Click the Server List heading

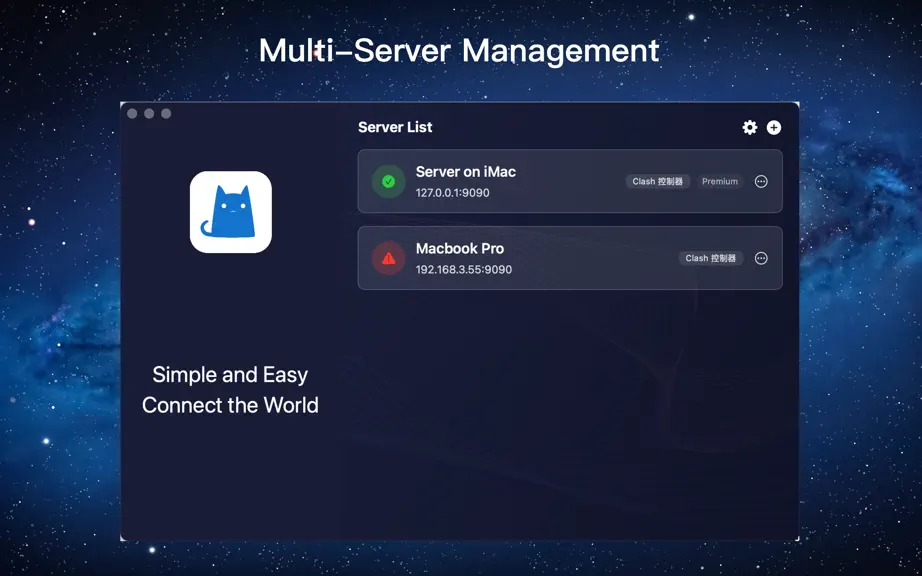(395, 128)
